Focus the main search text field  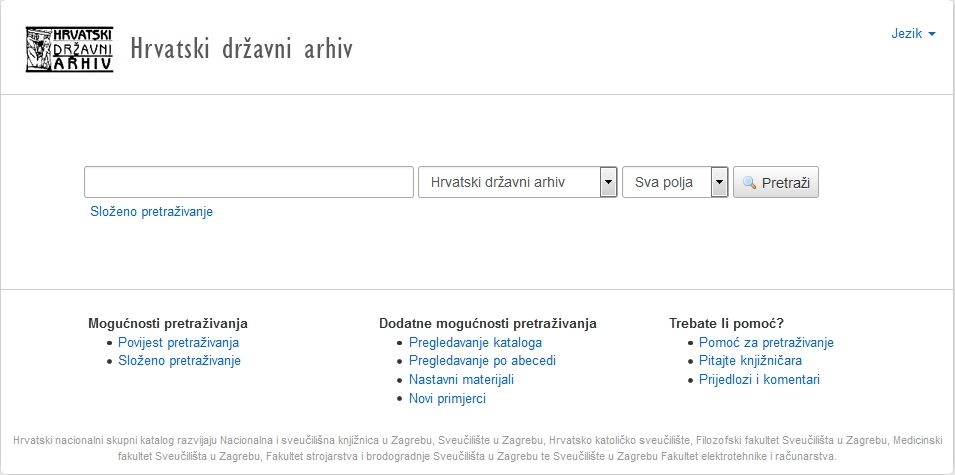click(x=248, y=182)
